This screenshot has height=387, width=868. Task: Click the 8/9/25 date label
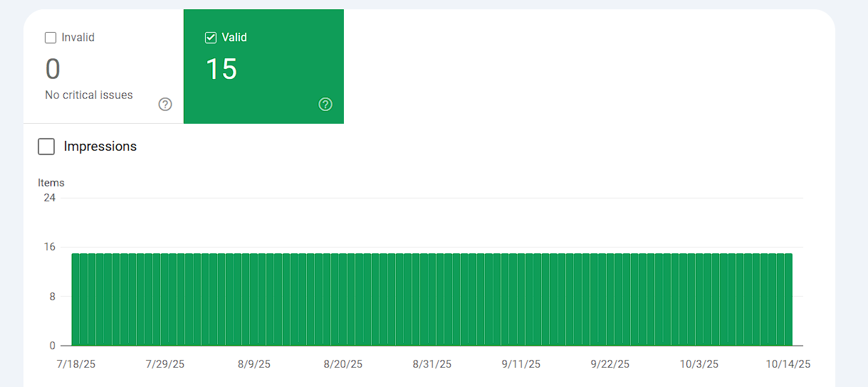(x=254, y=364)
